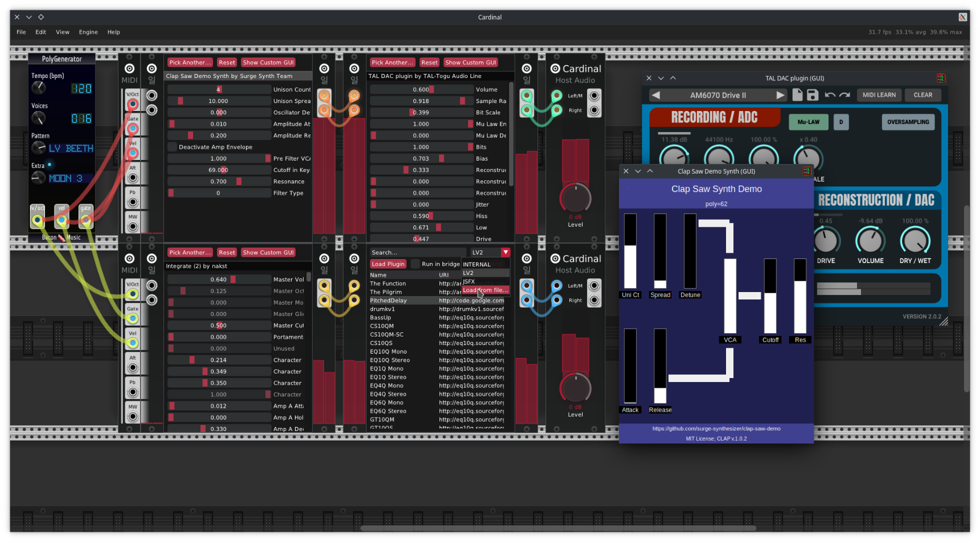This screenshot has height=542, width=980.
Task: Undo last change in TAL DAC GUI
Action: click(x=830, y=95)
